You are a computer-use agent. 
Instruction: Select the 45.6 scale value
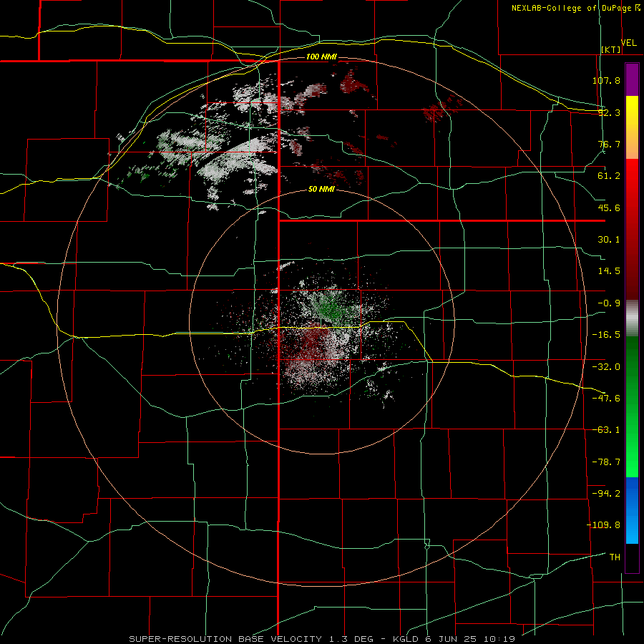[609, 208]
